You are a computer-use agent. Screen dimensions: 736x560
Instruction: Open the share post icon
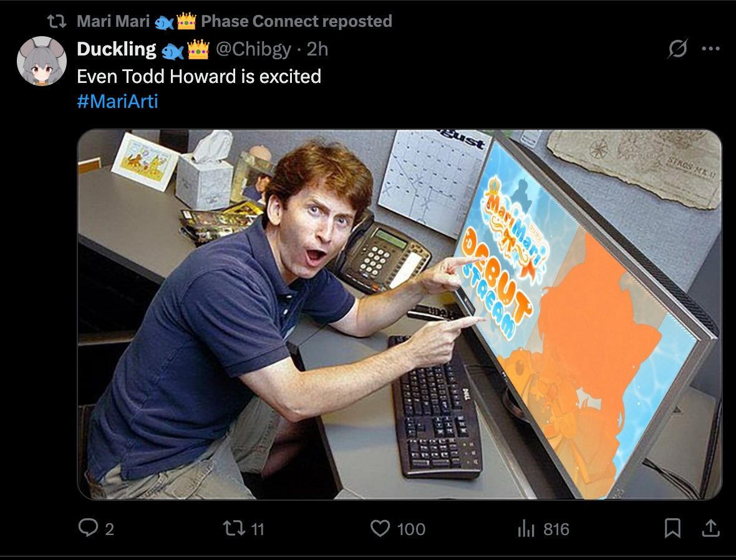[x=710, y=528]
